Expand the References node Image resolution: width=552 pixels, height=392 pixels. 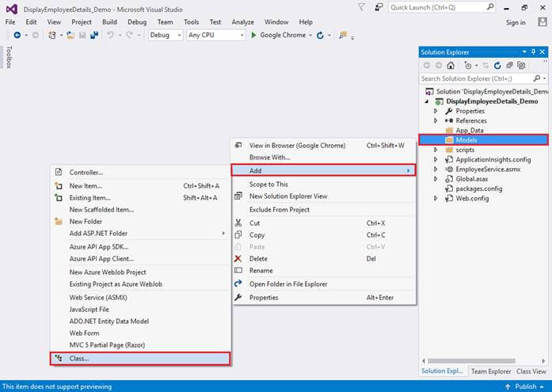436,120
